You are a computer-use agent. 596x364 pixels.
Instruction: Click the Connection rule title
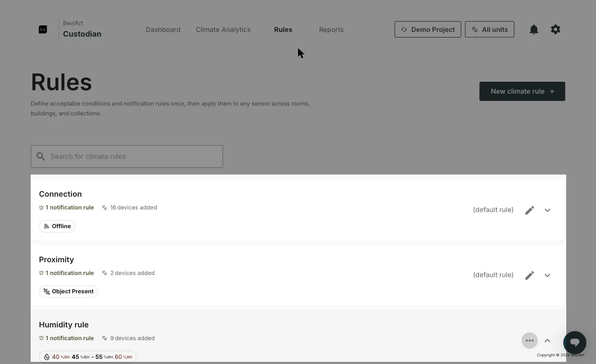[60, 194]
